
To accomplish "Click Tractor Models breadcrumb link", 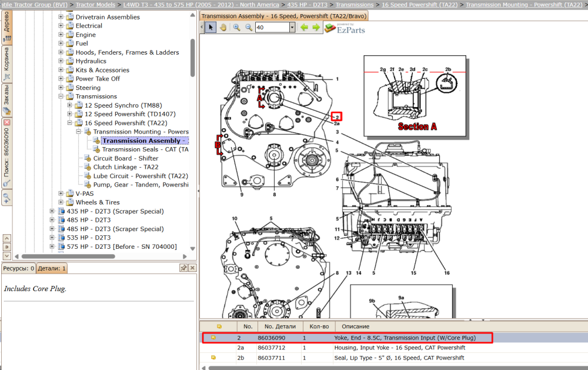I will tap(95, 5).
